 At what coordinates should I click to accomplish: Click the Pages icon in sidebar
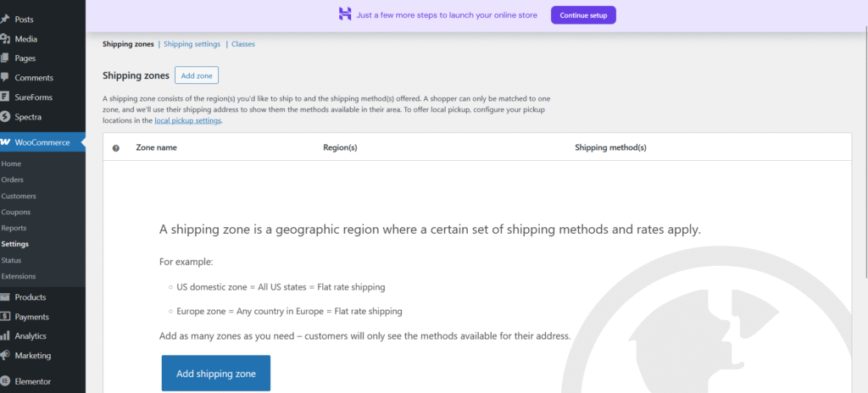(5, 58)
